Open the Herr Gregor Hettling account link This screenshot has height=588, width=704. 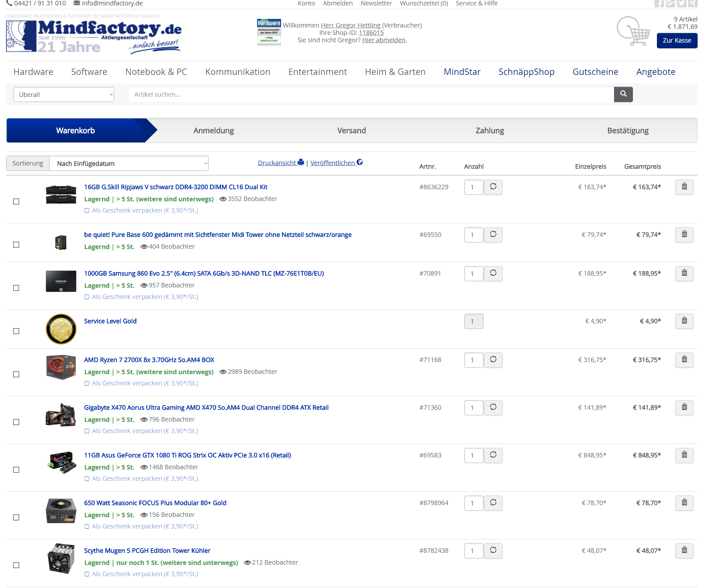pyautogui.click(x=351, y=25)
